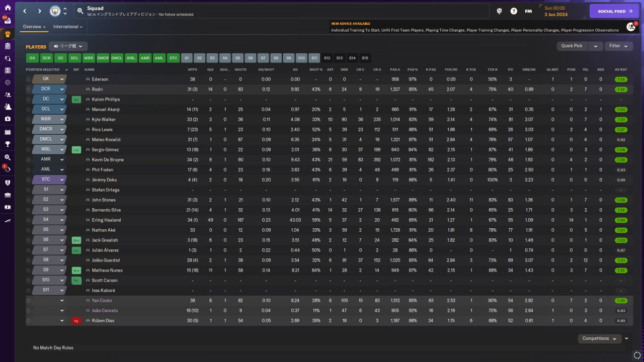
Task: Open the STC position dropdown for Jérémy Doku
Action: pos(49,180)
